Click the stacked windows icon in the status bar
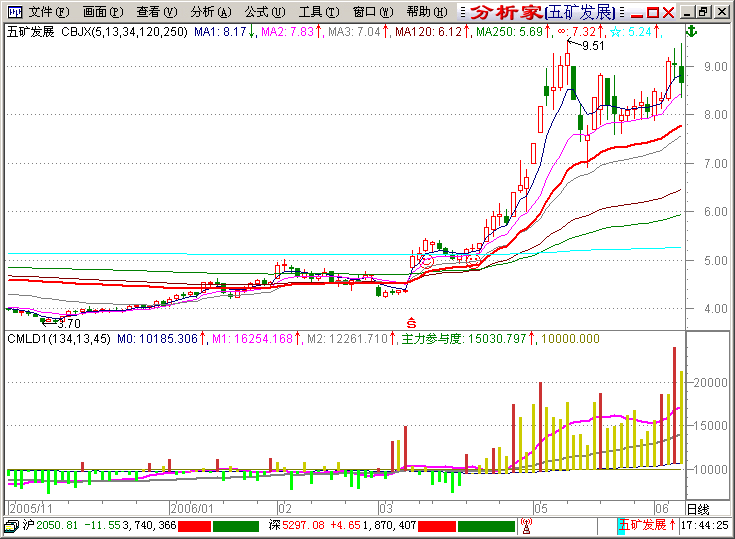Screen dimensions: 735x539 click(x=11, y=526)
